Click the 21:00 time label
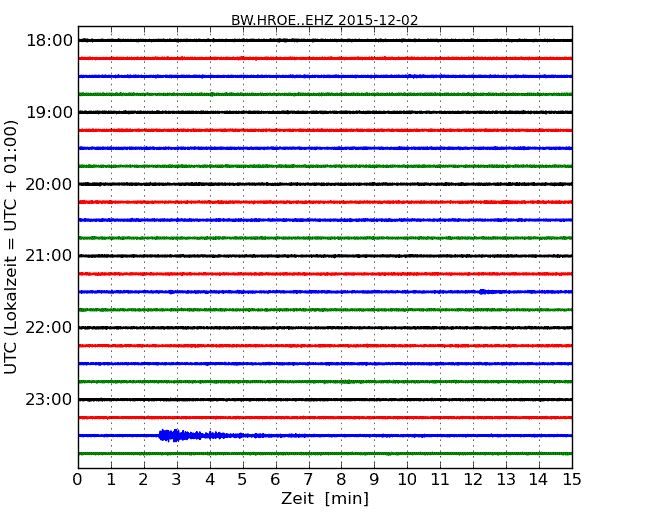The width and height of the screenshot is (650, 520). click(x=49, y=256)
